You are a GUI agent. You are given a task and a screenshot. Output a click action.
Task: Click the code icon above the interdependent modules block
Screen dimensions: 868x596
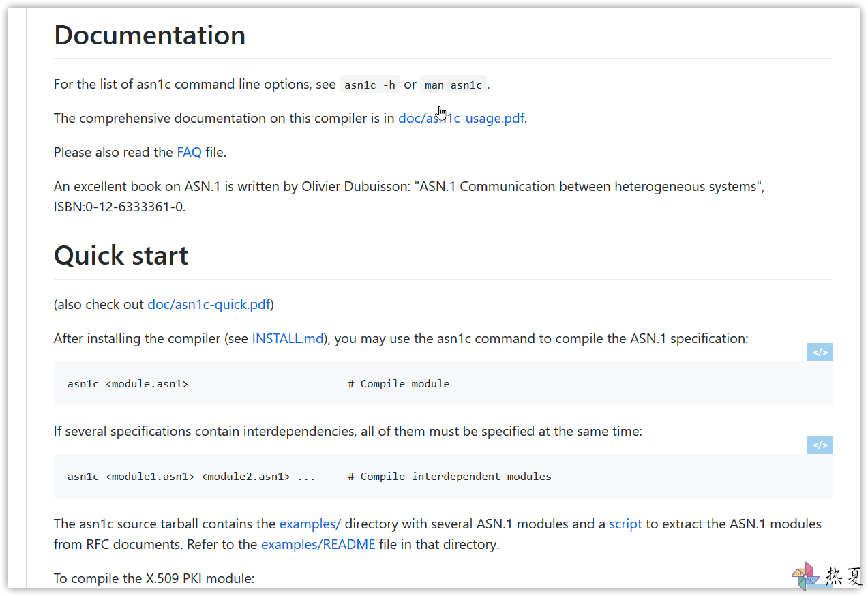[820, 445]
